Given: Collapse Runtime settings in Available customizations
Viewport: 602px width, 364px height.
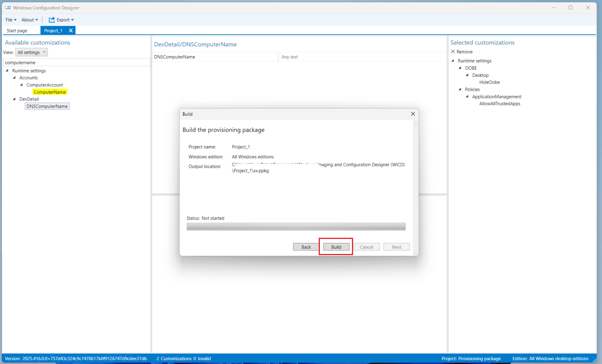Looking at the screenshot, I should (x=7, y=70).
